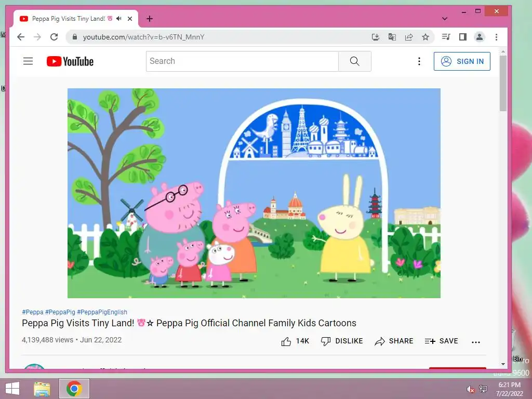Open the Chrome profile avatar menu
Viewport: 532px width, 399px height.
[x=480, y=37]
